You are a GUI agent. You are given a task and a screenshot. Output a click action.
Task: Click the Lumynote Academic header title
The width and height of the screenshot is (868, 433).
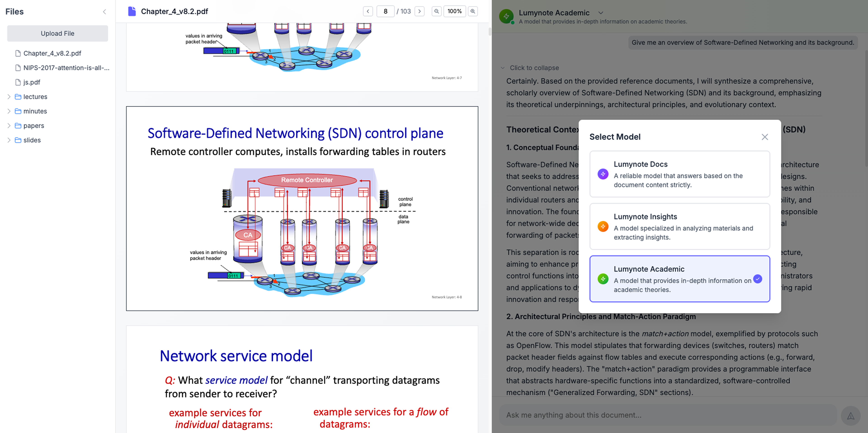[554, 13]
